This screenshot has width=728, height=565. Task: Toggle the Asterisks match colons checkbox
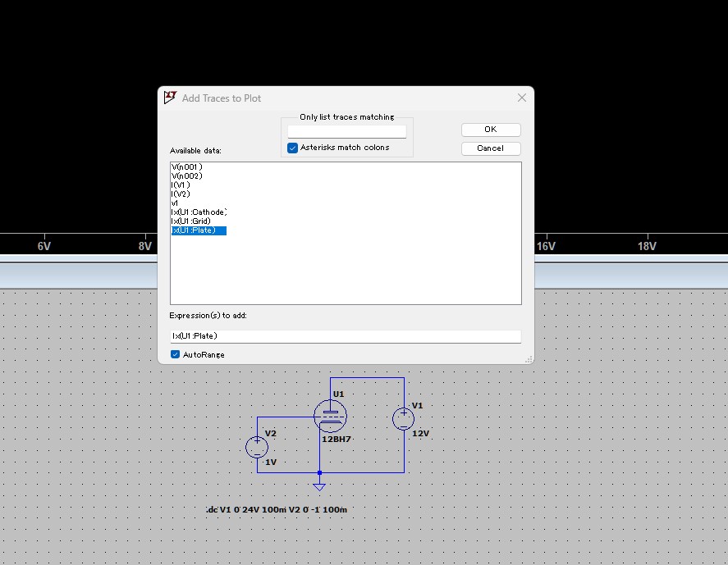(292, 148)
